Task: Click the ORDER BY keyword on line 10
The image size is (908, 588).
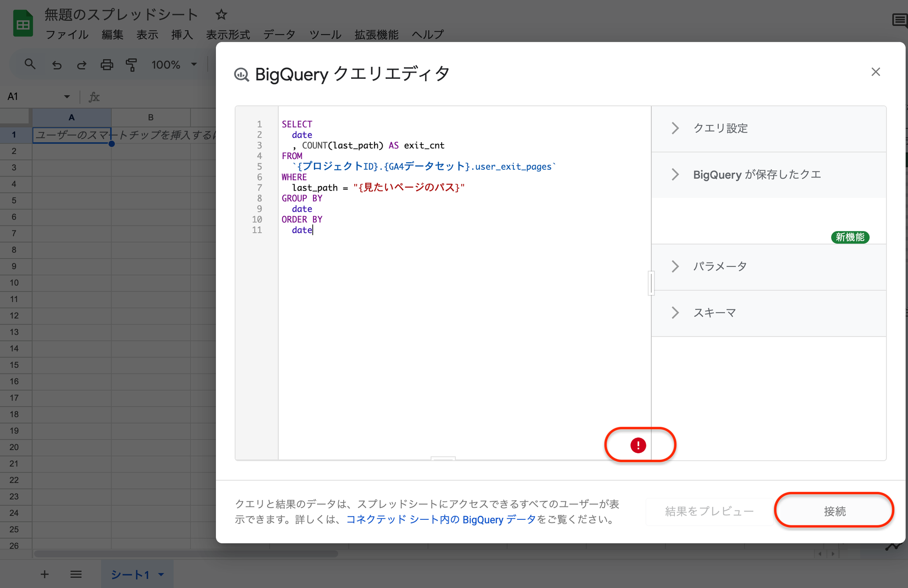Action: [x=302, y=219]
